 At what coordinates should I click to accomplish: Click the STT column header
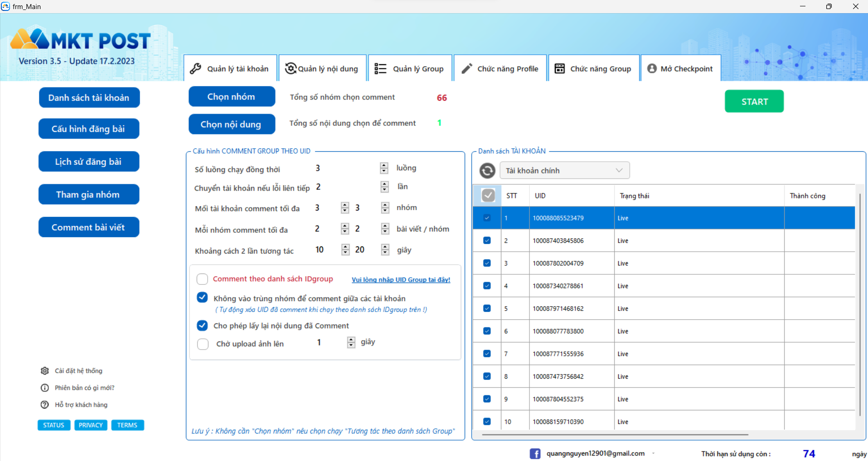(515, 196)
